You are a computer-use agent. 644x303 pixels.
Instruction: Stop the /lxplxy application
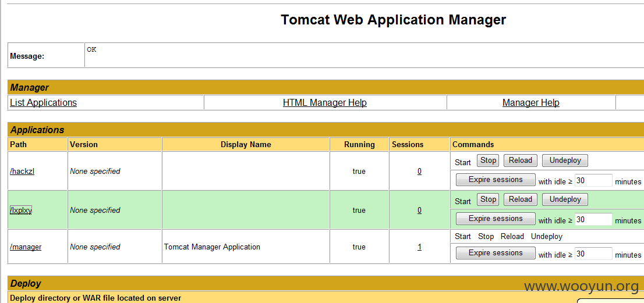pyautogui.click(x=488, y=199)
